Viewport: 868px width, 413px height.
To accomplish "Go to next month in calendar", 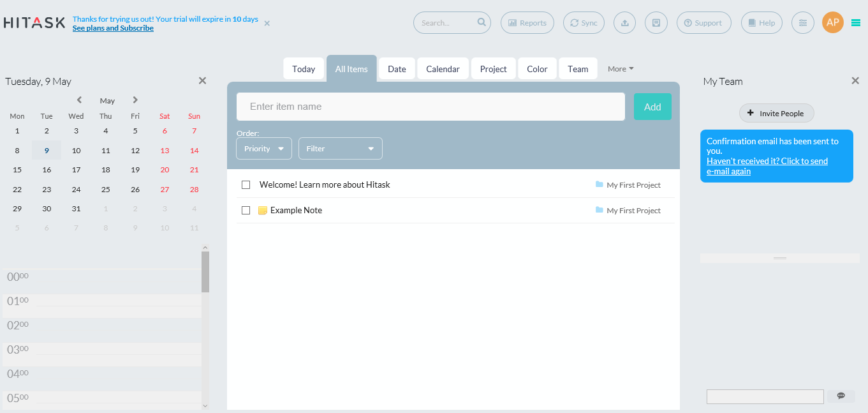I will [x=135, y=100].
